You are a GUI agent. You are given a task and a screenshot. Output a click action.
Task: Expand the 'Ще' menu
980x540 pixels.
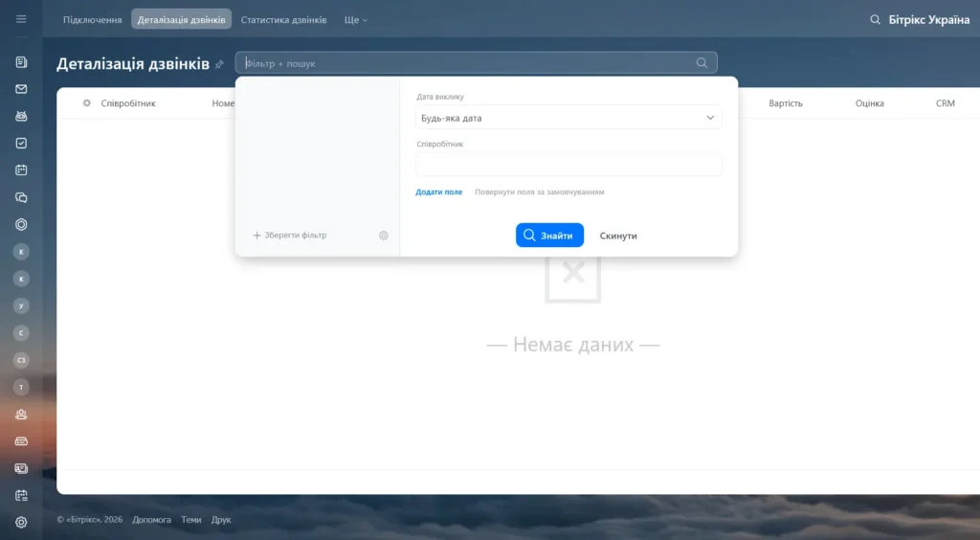pos(356,20)
